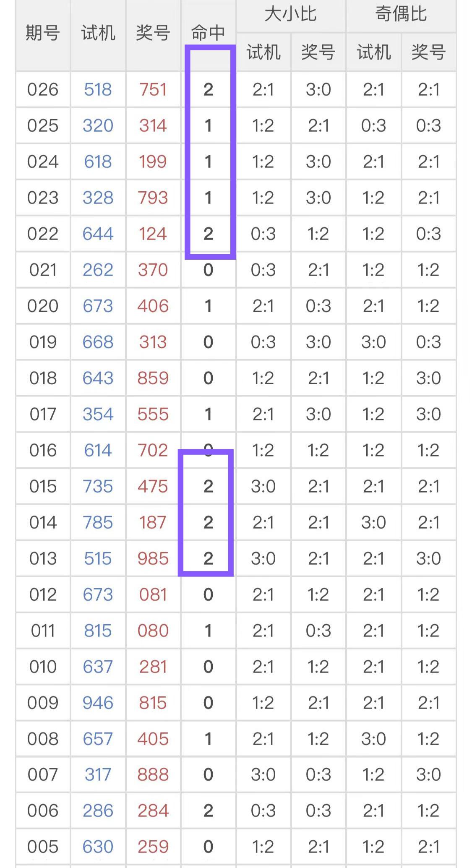Select issue number 026 cell
This screenshot has height=868, width=472.
pyautogui.click(x=43, y=89)
